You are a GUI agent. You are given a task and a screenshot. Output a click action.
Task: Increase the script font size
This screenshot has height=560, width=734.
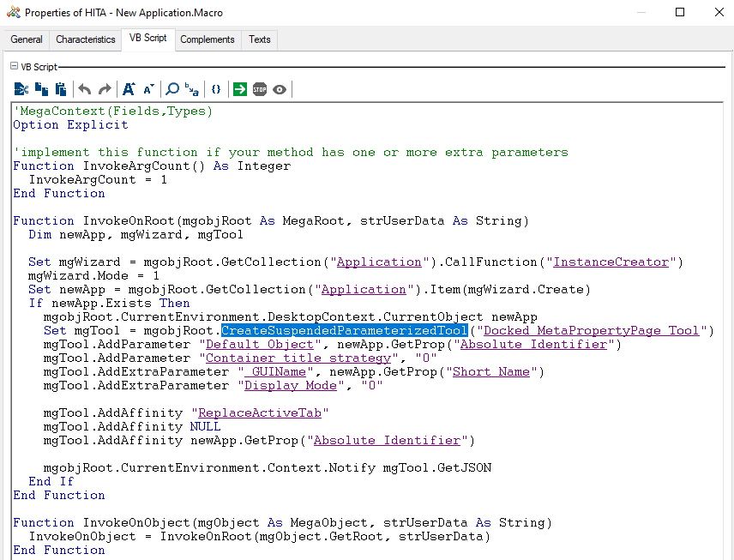(129, 89)
